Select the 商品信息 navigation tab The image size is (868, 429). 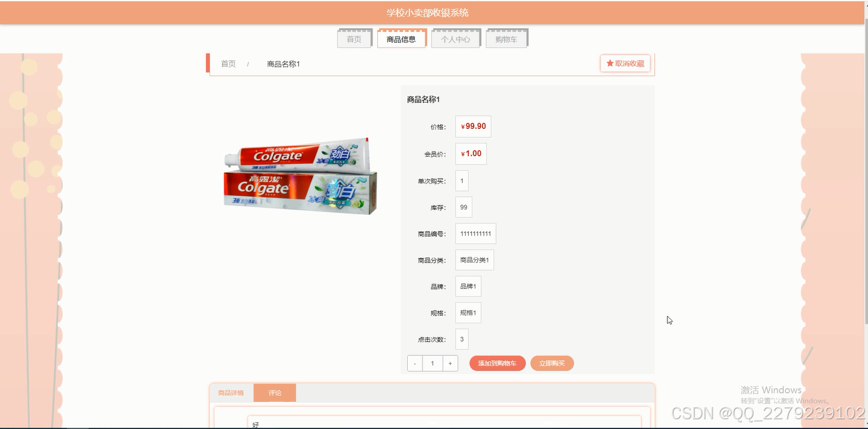click(401, 39)
